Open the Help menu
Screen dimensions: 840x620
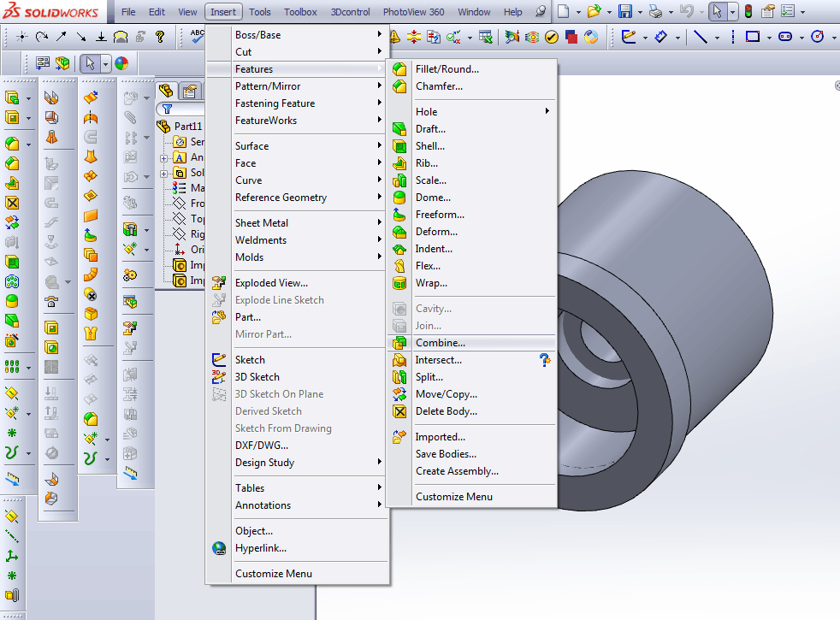click(x=512, y=12)
